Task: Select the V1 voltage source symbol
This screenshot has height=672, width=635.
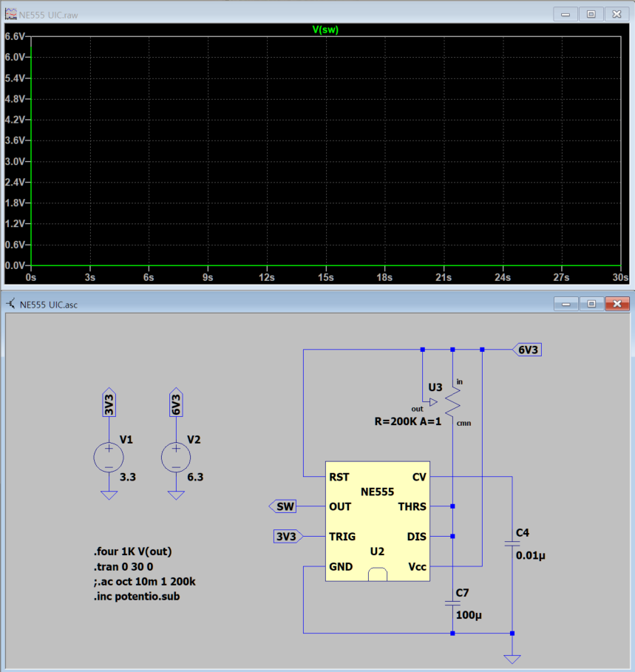Action: coord(109,457)
